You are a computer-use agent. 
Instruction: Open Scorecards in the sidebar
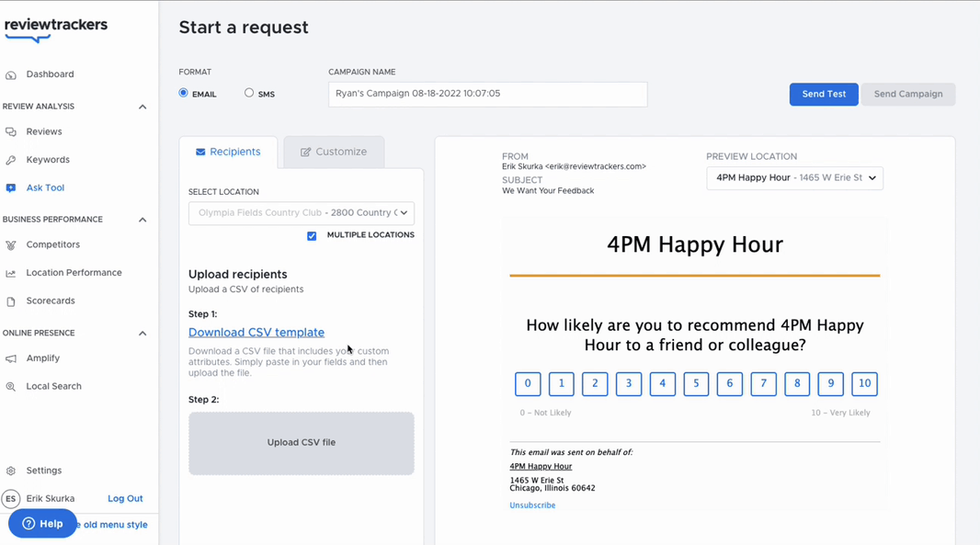click(x=51, y=301)
